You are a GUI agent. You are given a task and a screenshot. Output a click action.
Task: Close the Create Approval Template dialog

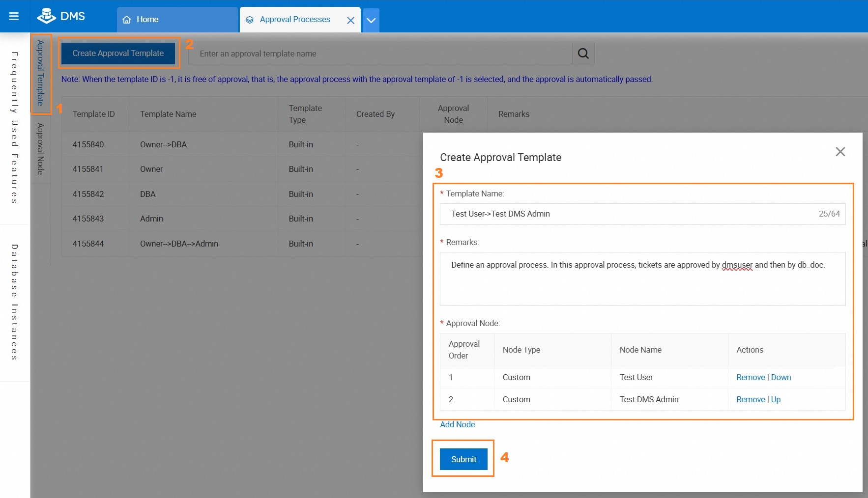click(840, 152)
